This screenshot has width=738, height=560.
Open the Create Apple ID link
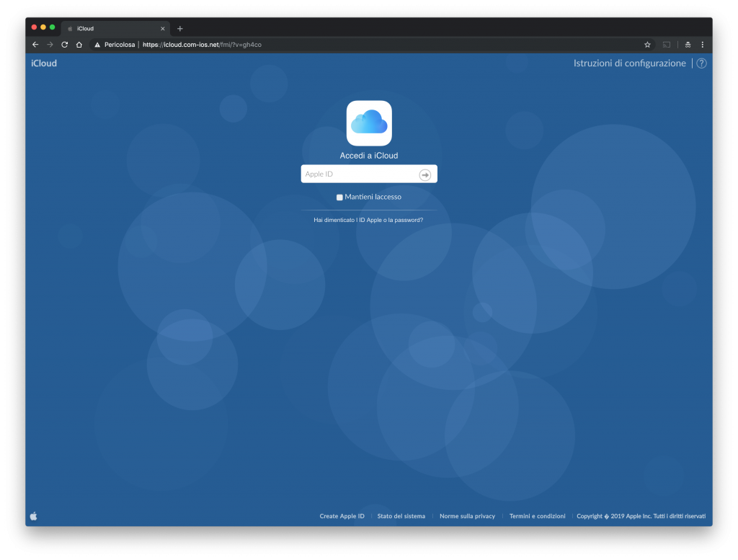tap(342, 516)
